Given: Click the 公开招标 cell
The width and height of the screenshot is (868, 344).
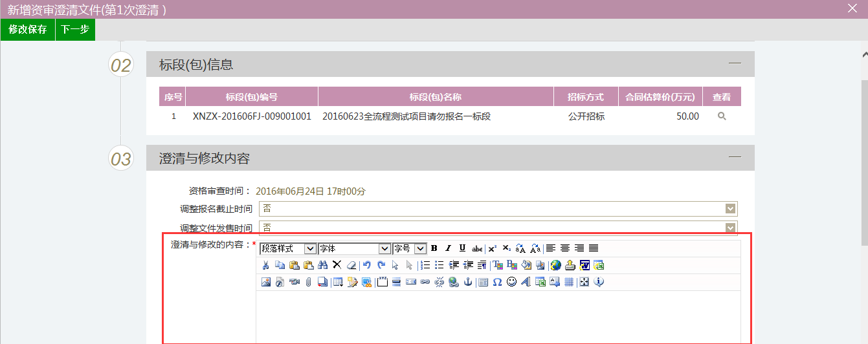Looking at the screenshot, I should click(x=586, y=117).
